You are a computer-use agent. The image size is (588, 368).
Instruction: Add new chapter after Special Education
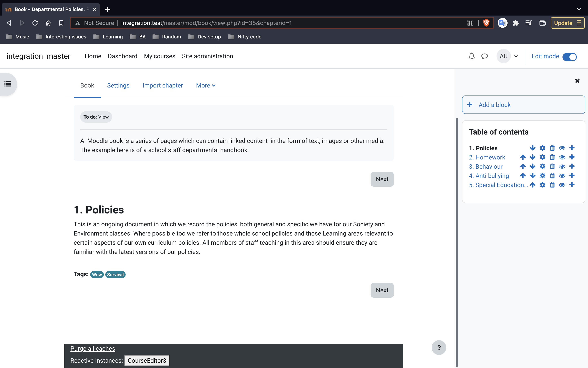point(572,185)
